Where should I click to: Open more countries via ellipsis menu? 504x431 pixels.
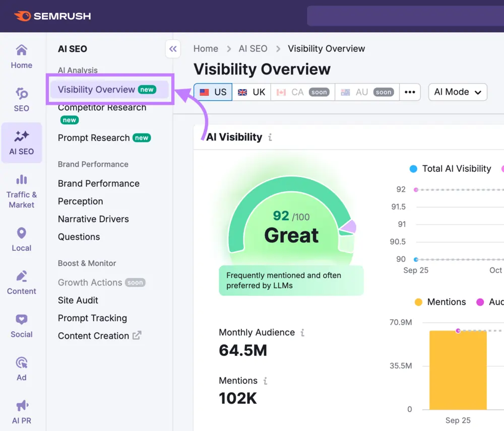click(x=410, y=92)
